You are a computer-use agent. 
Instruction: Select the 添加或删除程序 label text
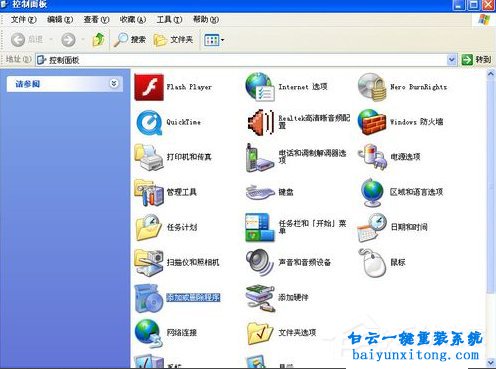coord(193,297)
